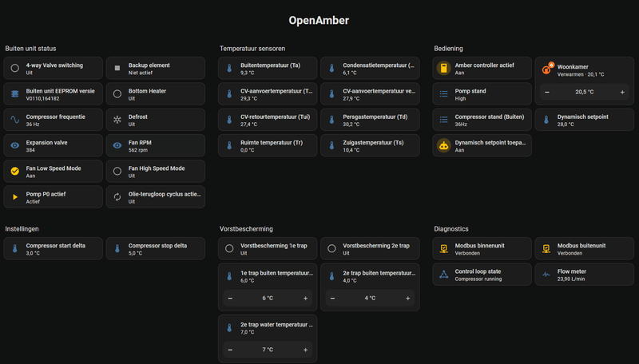Click the Modbus binnenunit connection icon
Screen dimensions: 639x364
click(444, 249)
